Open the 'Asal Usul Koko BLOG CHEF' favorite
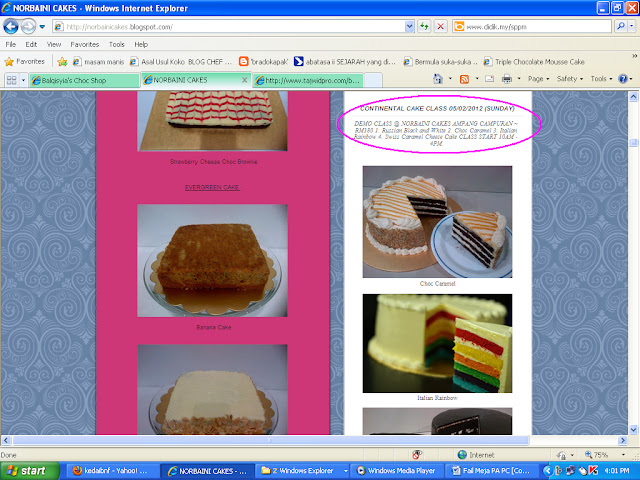 [180, 62]
